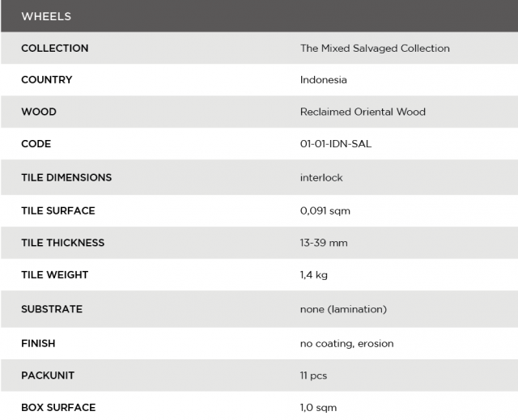Screen dimensions: 518x420
Task: Click the WHEELS header bar
Action: 259,16
